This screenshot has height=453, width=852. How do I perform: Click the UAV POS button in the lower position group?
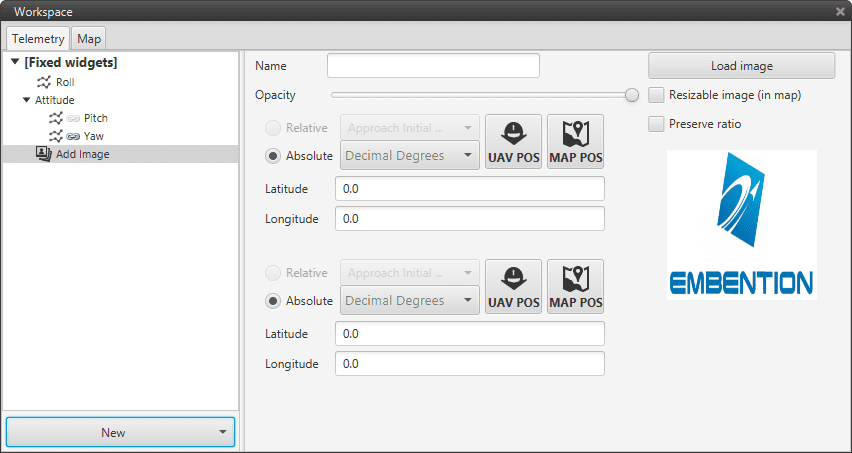pos(513,287)
